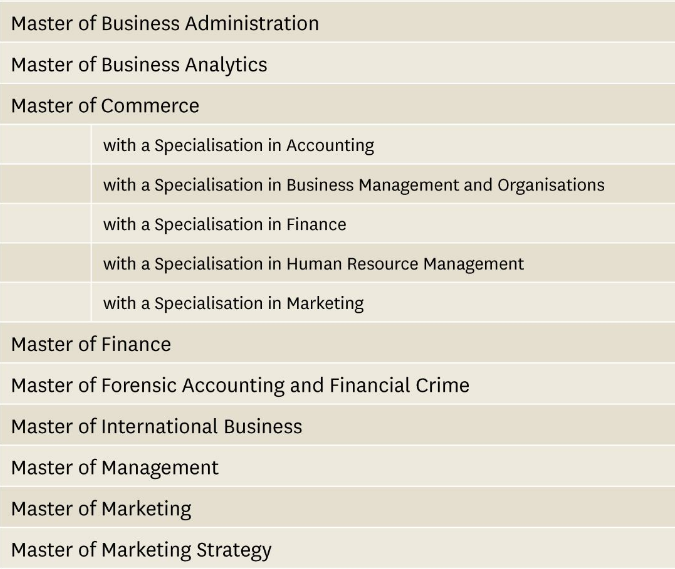Screen dimensions: 675x569
Task: Click blank indent cell beside Accounting specialisation
Action: pos(45,145)
